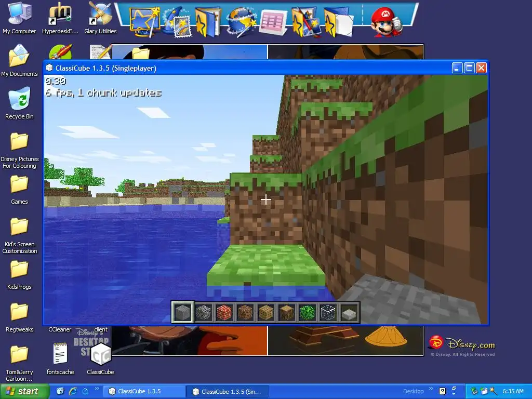Click the star wand icon in dock

tap(145, 22)
